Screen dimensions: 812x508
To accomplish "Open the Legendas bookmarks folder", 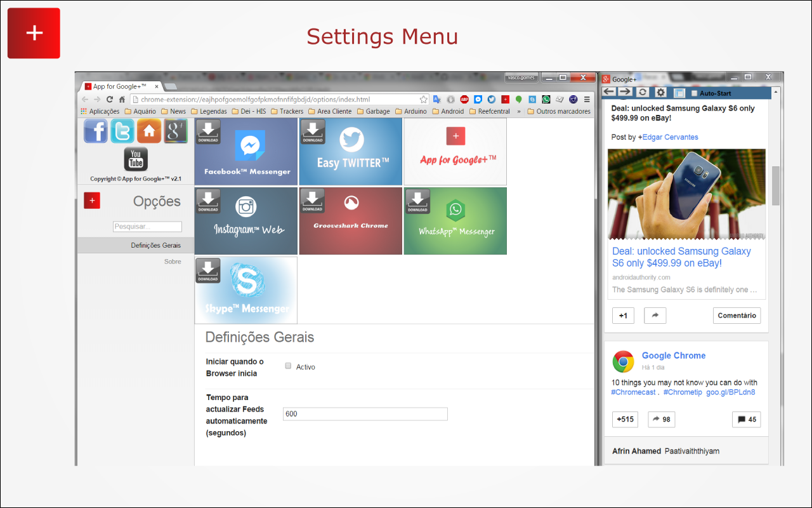I will tap(209, 111).
